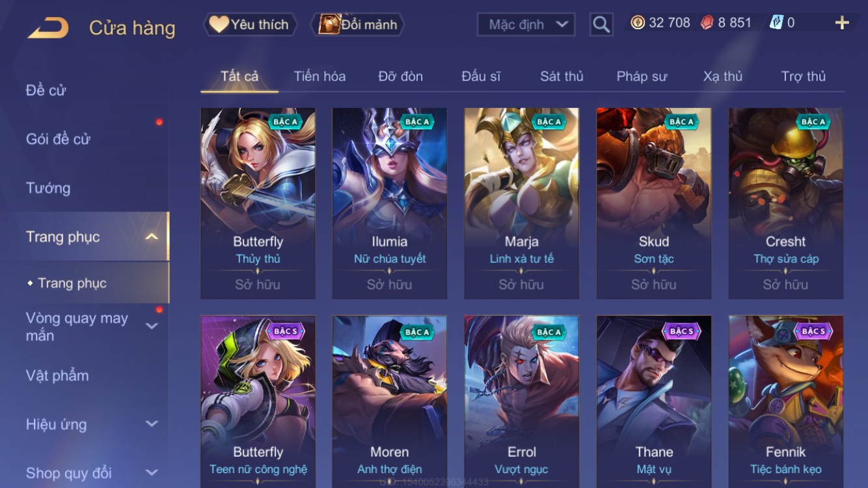This screenshot has width=868, height=488.
Task: Select the Pháp sư tab
Action: click(x=642, y=76)
